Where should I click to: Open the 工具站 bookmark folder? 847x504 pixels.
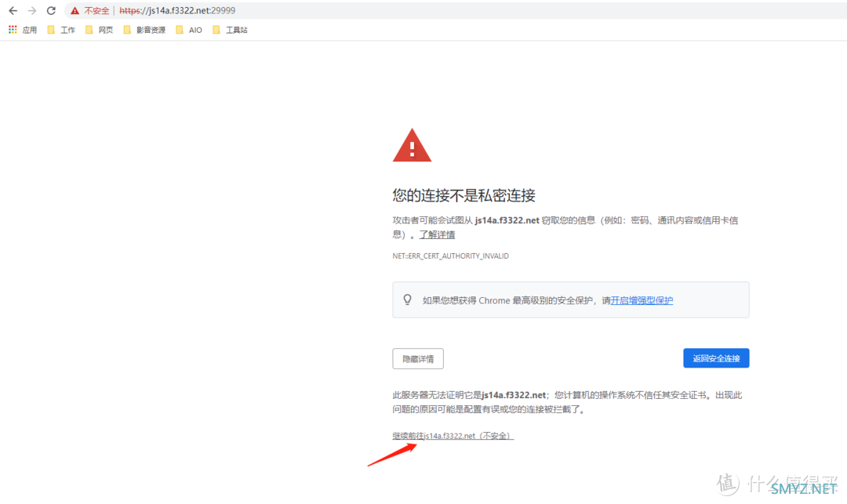230,30
